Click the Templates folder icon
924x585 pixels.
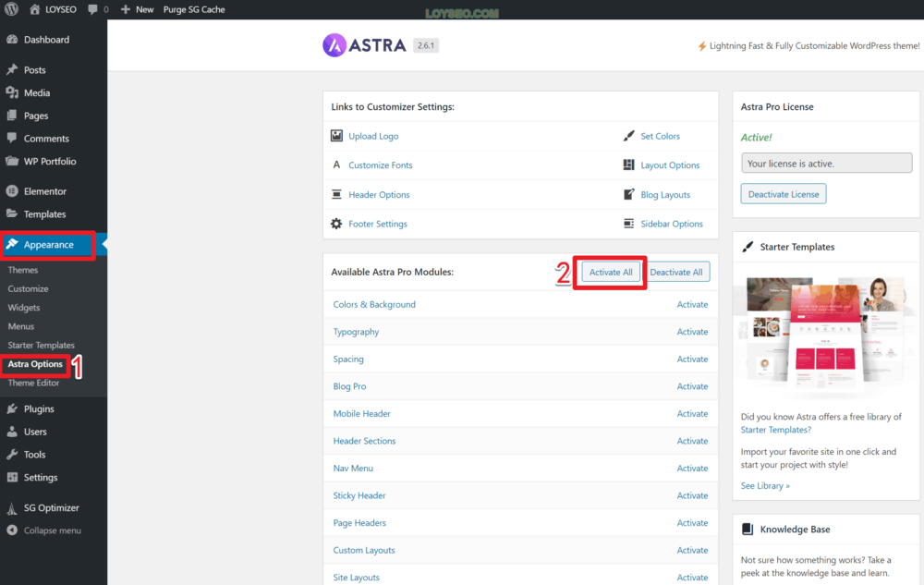(x=12, y=213)
